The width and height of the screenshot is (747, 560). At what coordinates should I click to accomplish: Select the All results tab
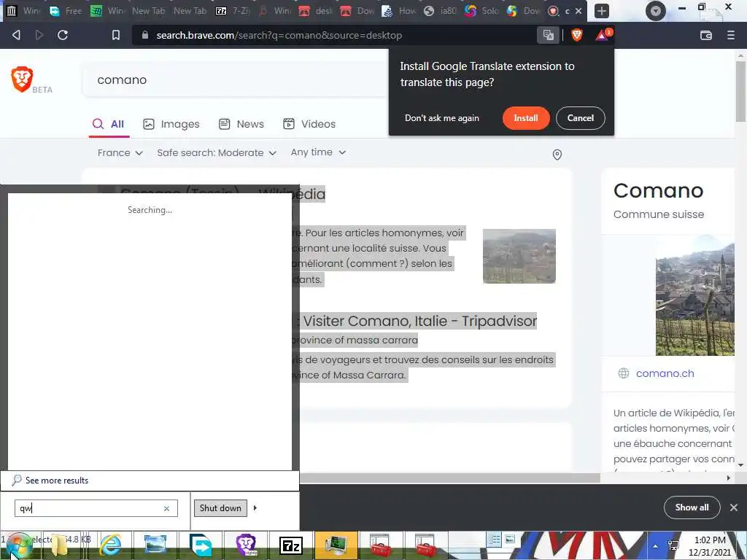109,124
